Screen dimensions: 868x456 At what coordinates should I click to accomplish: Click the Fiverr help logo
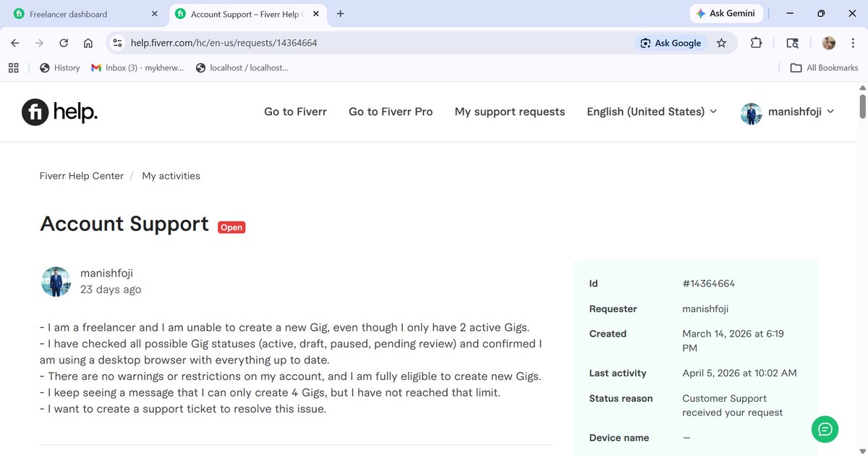point(59,111)
